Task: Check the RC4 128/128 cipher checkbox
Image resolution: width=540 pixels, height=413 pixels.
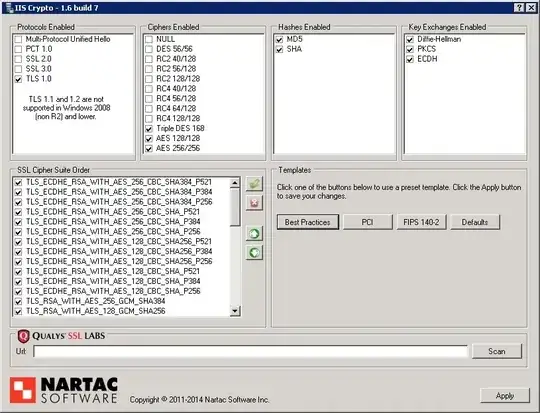Action: point(149,119)
